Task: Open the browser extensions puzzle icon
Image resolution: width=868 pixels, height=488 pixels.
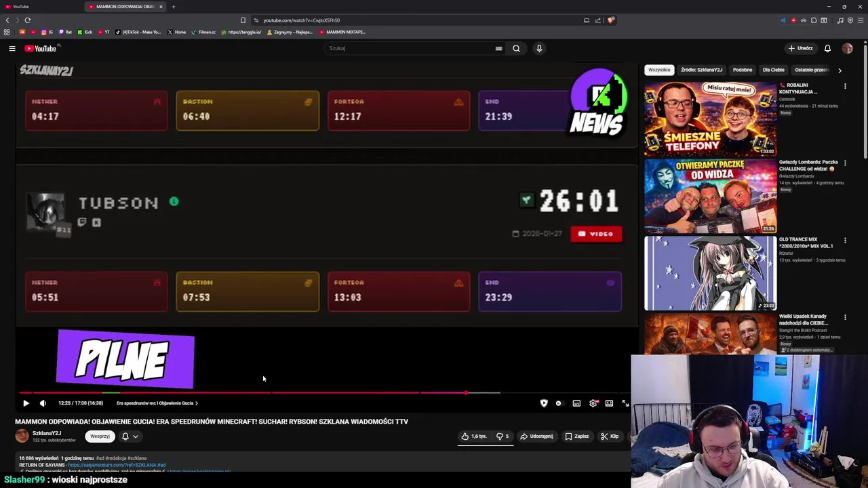Action: [814, 20]
